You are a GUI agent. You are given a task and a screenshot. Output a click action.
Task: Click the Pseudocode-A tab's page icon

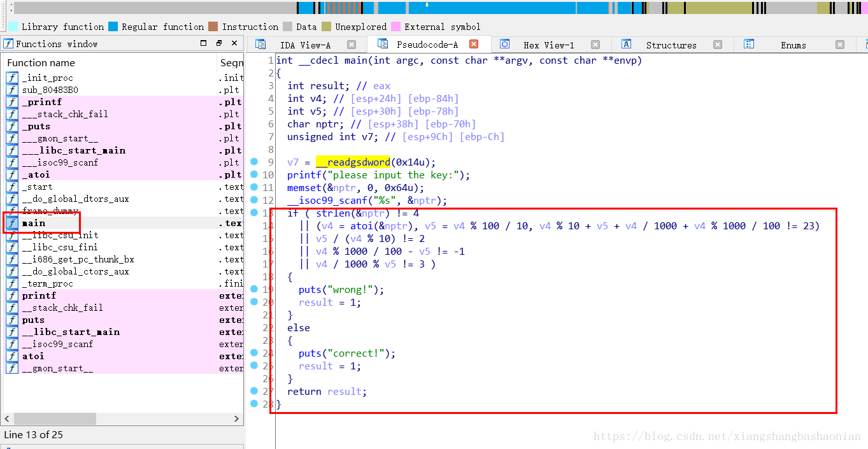pyautogui.click(x=381, y=45)
